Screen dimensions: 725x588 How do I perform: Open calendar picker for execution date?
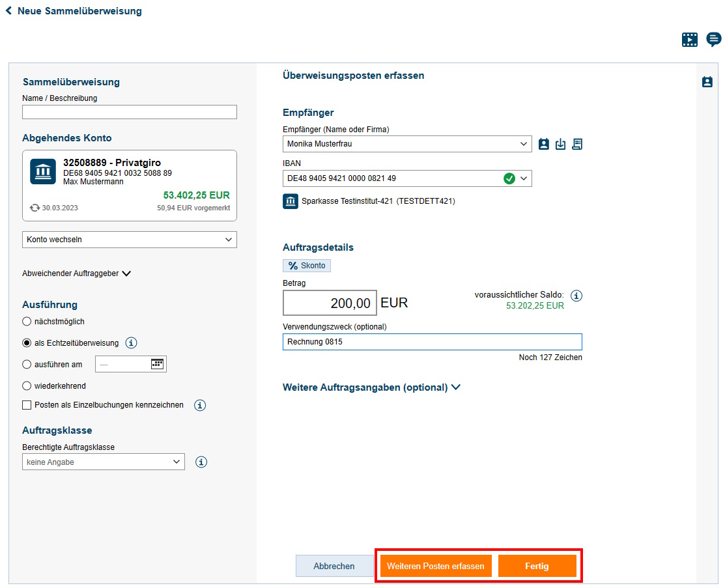tap(157, 364)
